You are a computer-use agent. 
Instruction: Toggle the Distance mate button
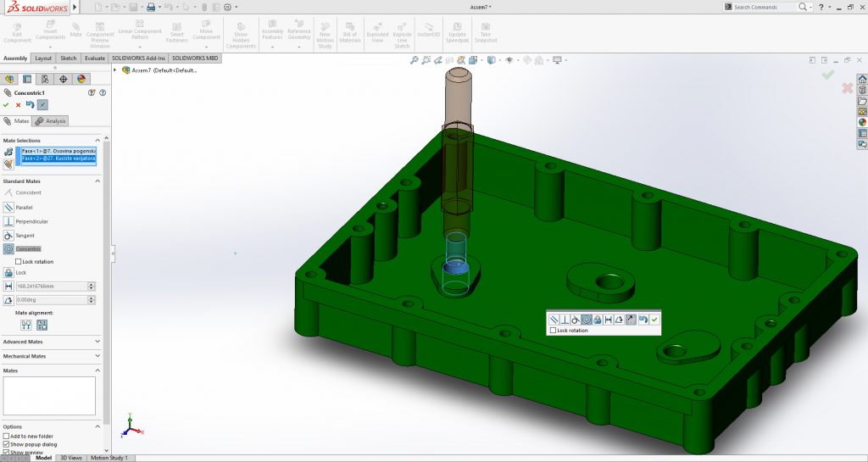[8, 286]
